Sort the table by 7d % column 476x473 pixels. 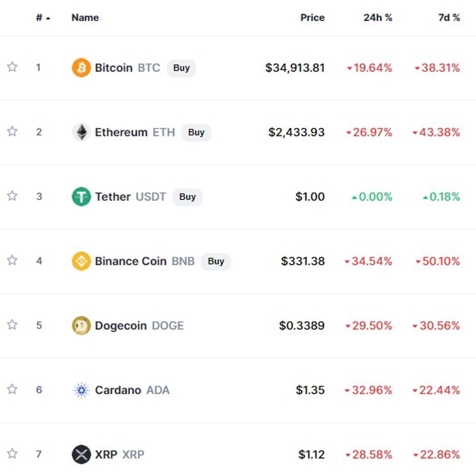449,18
